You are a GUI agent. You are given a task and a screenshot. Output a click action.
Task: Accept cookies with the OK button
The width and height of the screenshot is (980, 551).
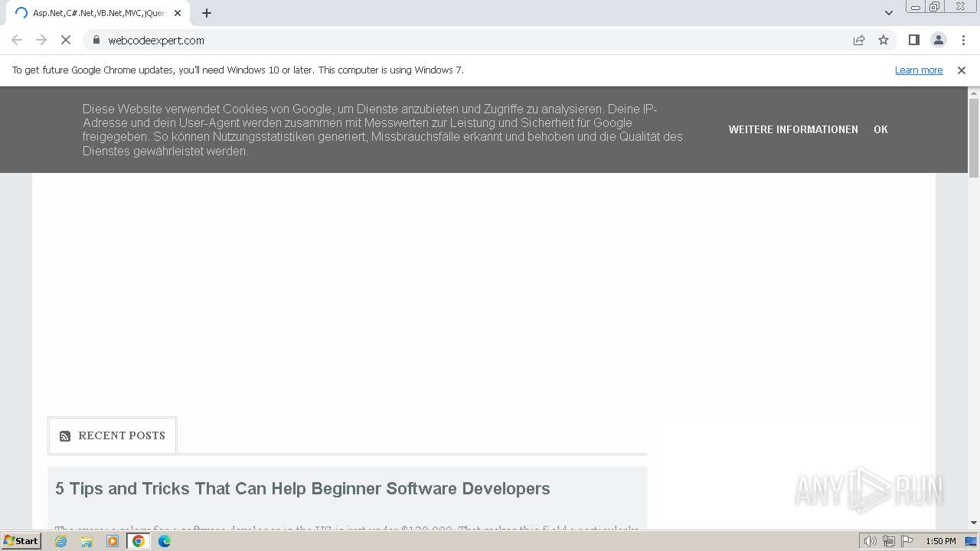[880, 129]
